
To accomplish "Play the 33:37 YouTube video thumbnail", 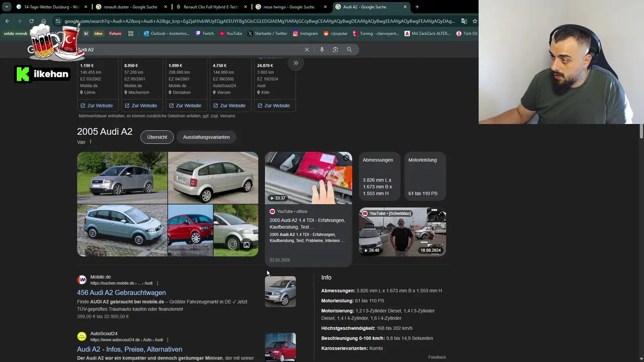I will click(x=308, y=178).
